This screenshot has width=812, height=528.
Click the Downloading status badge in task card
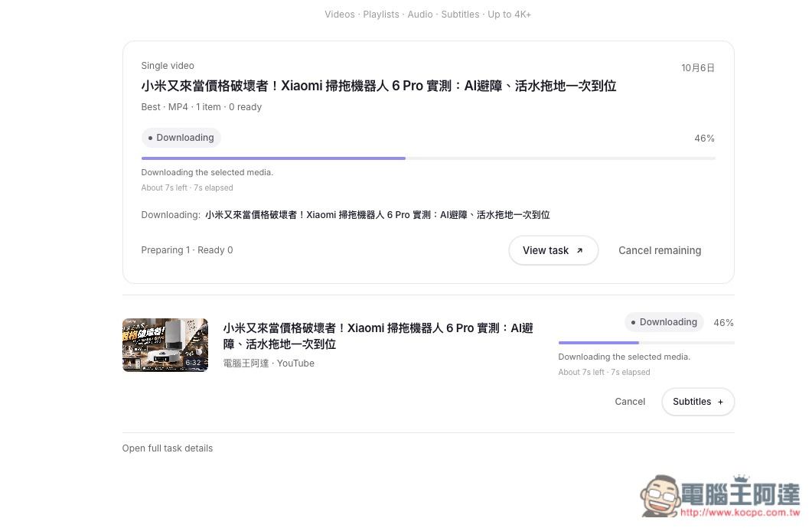pyautogui.click(x=181, y=138)
